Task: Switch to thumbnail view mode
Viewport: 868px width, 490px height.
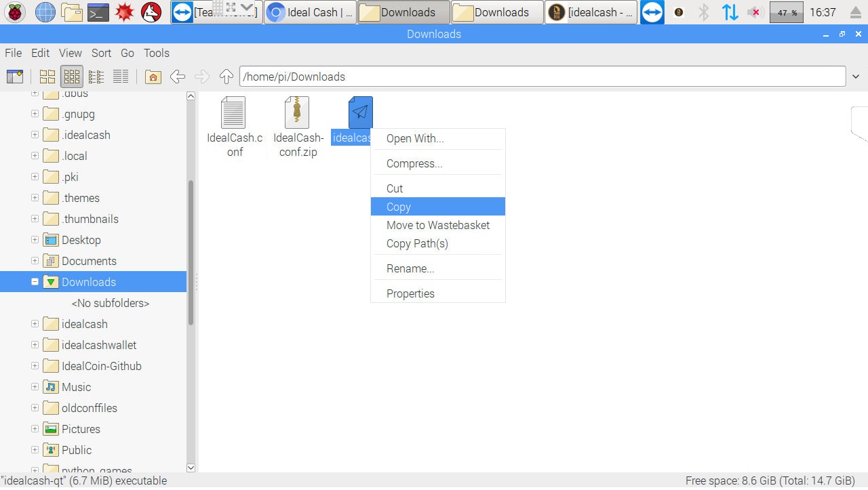Action: (x=72, y=77)
